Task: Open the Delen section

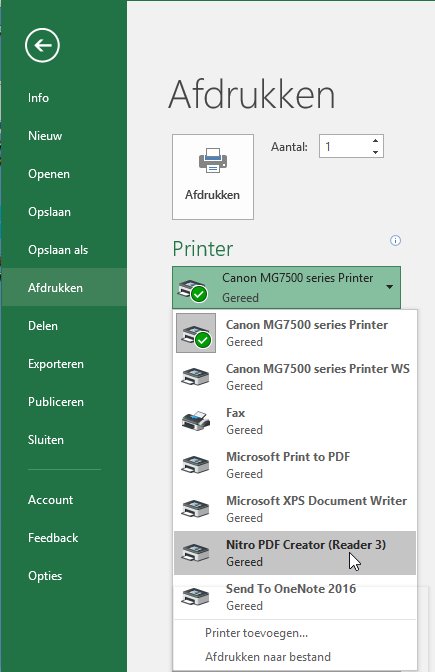Action: (64, 326)
